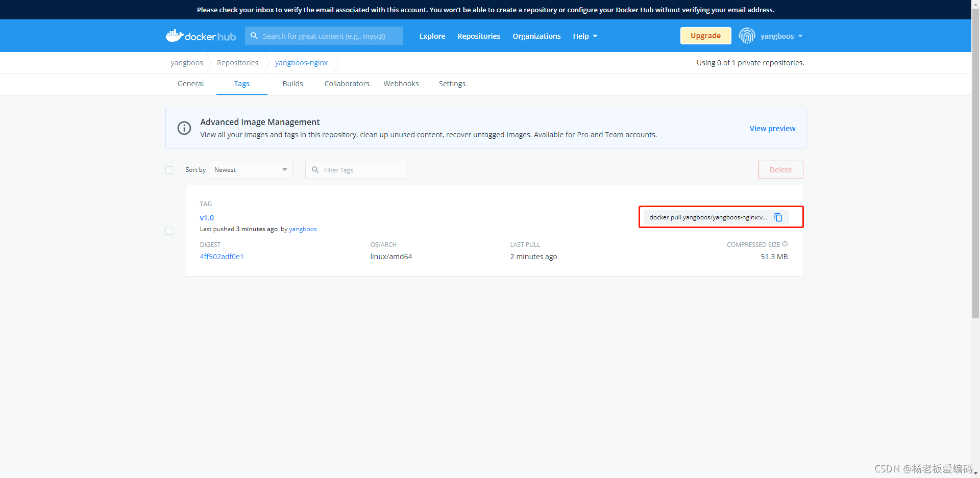Image resolution: width=980 pixels, height=478 pixels.
Task: Click the 51.3 MB size value
Action: click(774, 257)
